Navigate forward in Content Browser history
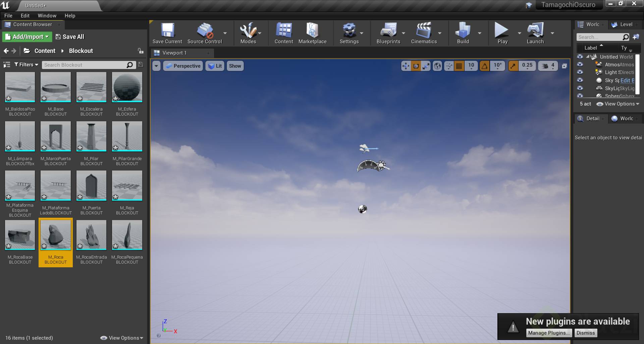644x344 pixels. (x=14, y=51)
